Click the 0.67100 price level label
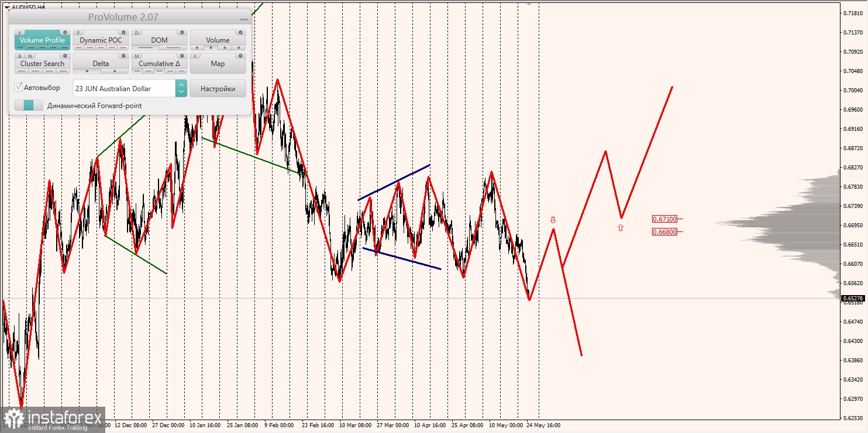Image resolution: width=868 pixels, height=433 pixels. 664,219
